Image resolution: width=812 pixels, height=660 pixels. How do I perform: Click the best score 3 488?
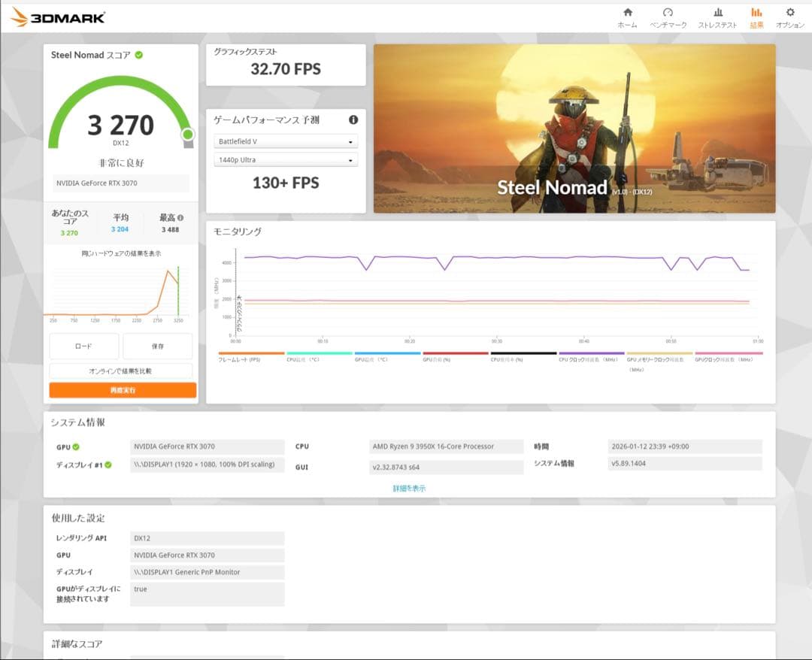coord(171,229)
